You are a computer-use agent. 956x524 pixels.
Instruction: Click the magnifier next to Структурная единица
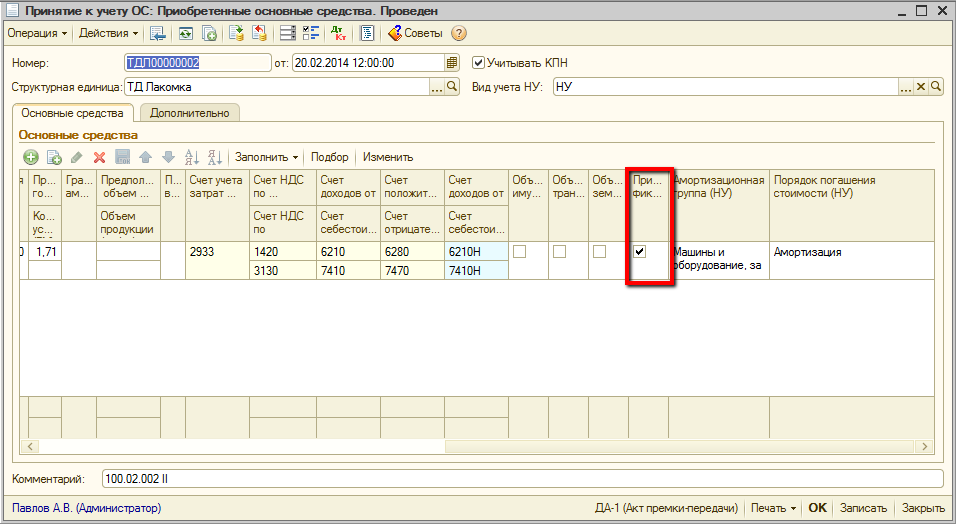click(x=453, y=87)
